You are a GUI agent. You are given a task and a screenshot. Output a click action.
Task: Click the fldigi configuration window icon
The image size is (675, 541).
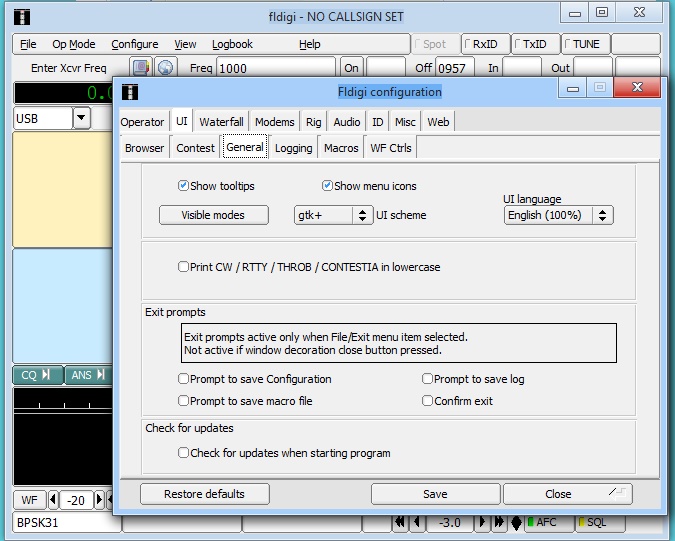pyautogui.click(x=130, y=92)
